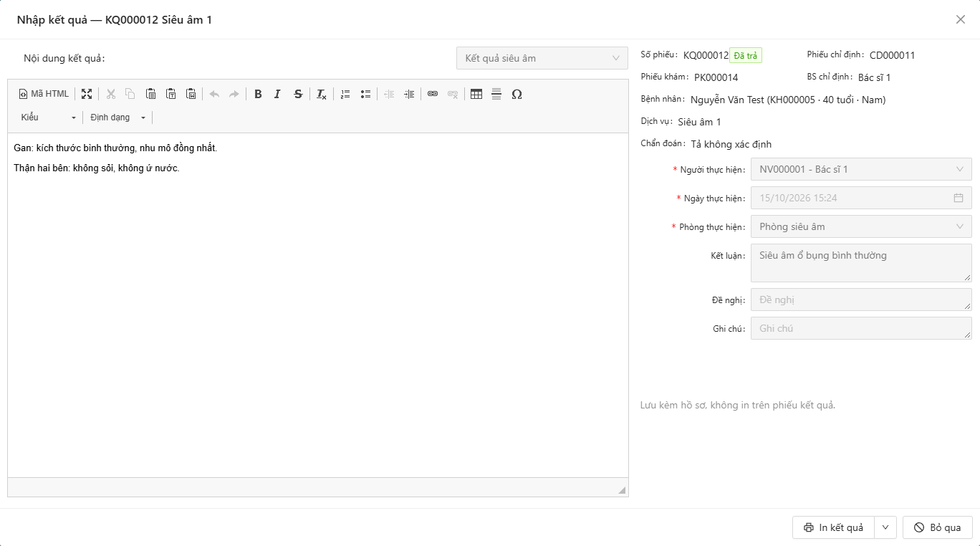Expand the Phòng thực hiện dropdown
980x546 pixels.
tap(861, 226)
